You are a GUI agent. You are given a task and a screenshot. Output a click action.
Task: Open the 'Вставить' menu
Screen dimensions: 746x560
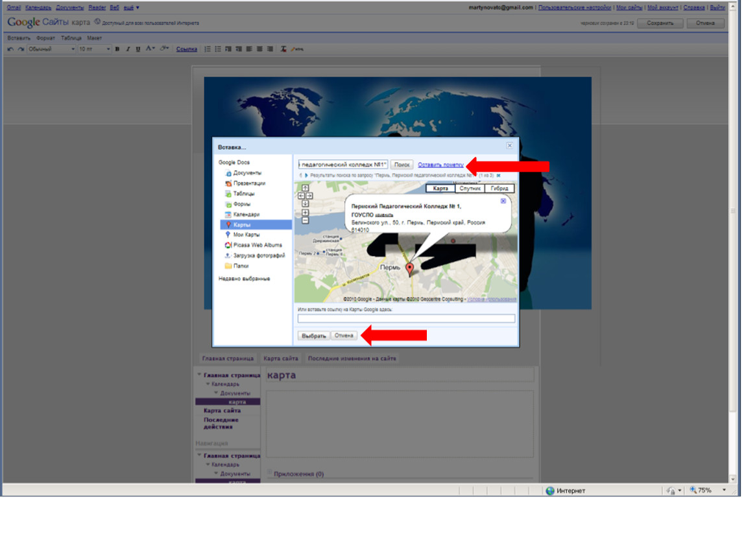click(19, 38)
